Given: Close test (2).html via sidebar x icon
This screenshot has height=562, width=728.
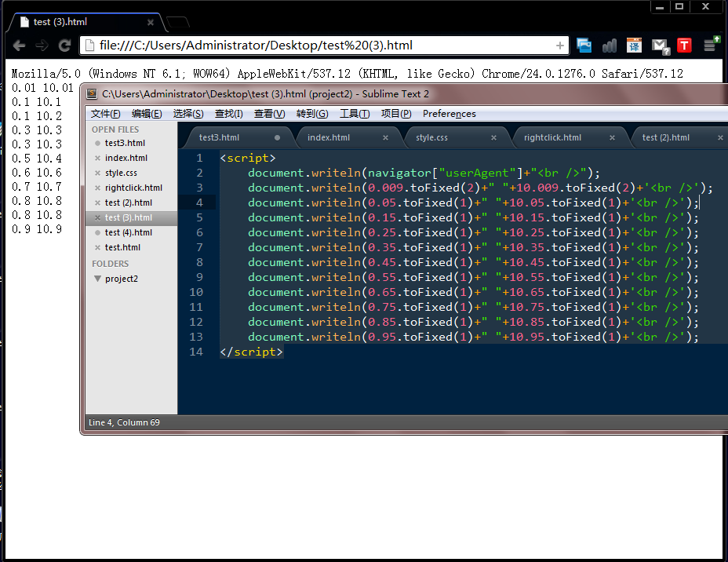Looking at the screenshot, I should pyautogui.click(x=97, y=203).
